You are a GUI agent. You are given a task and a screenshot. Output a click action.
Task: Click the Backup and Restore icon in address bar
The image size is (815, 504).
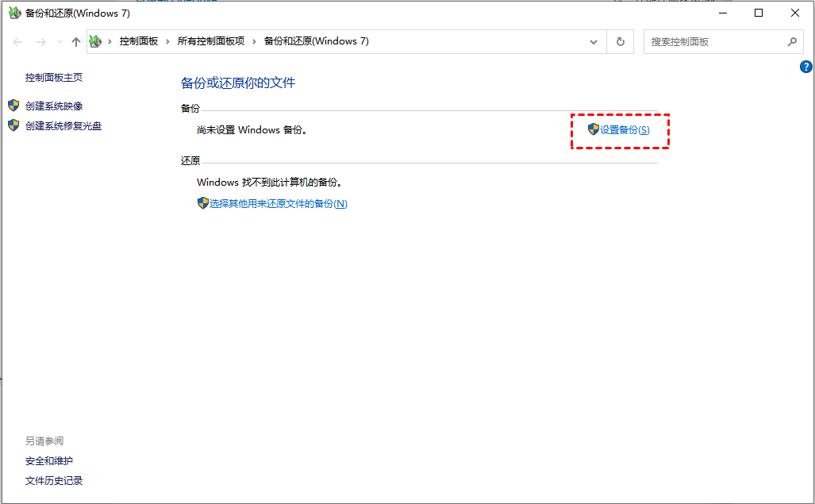pyautogui.click(x=95, y=41)
